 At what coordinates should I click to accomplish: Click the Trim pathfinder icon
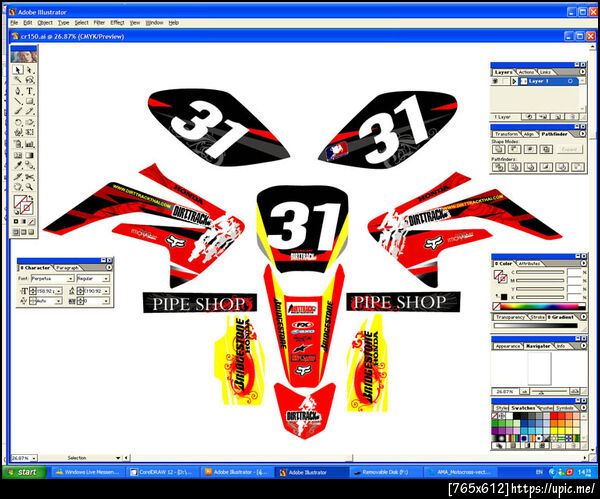click(515, 167)
